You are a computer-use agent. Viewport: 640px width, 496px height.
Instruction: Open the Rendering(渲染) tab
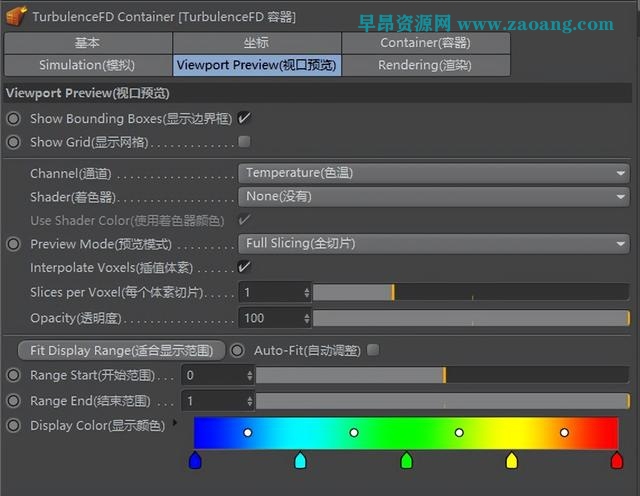426,65
